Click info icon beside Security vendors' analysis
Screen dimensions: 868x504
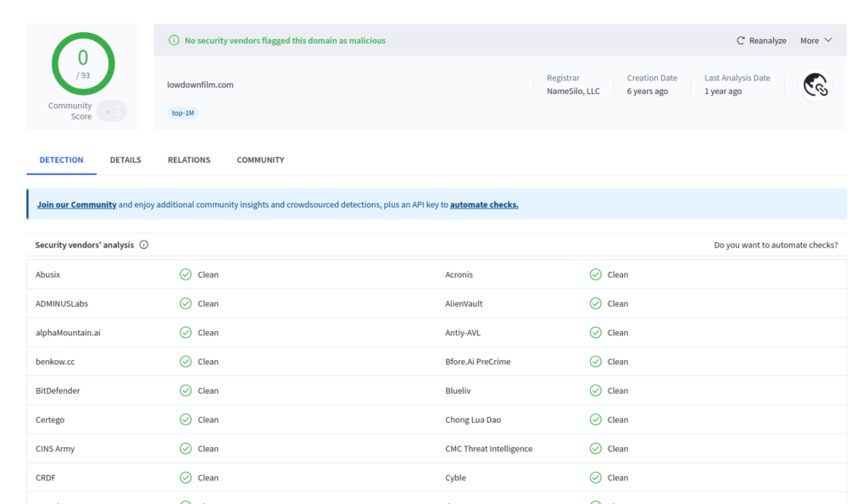tap(144, 245)
